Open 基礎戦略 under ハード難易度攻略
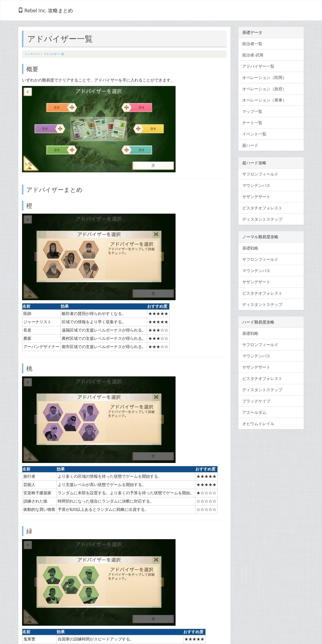This screenshot has width=322, height=644. click(x=271, y=333)
